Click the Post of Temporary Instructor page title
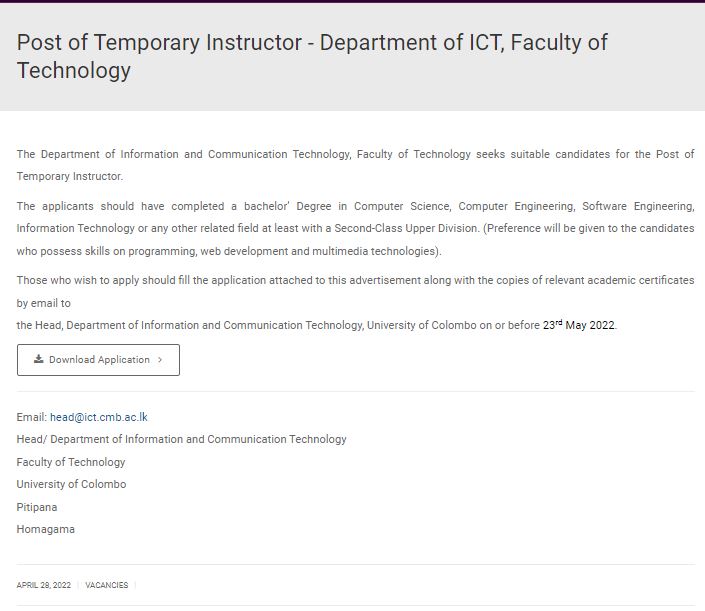 point(312,56)
